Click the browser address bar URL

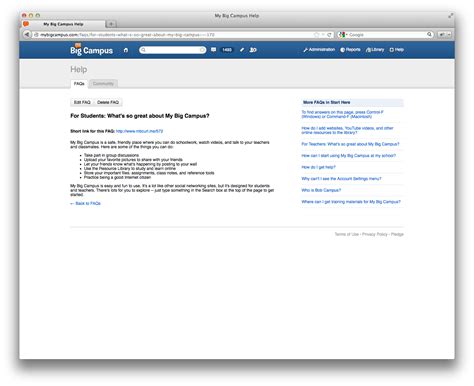128,35
